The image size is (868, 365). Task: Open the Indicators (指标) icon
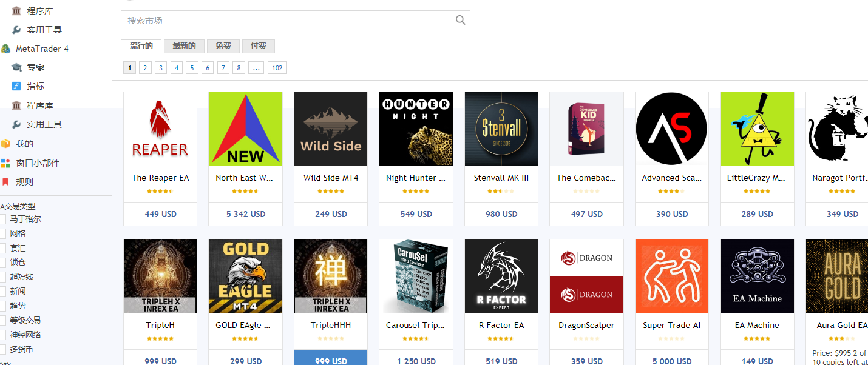pyautogui.click(x=16, y=86)
